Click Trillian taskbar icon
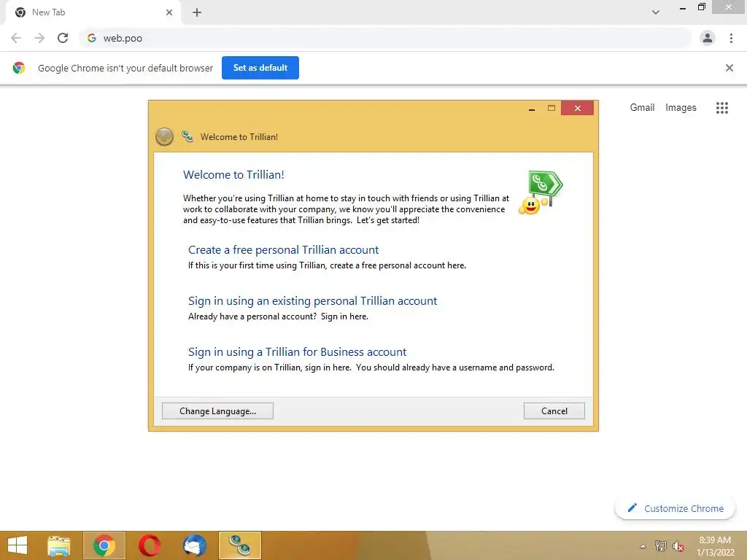 [239, 545]
